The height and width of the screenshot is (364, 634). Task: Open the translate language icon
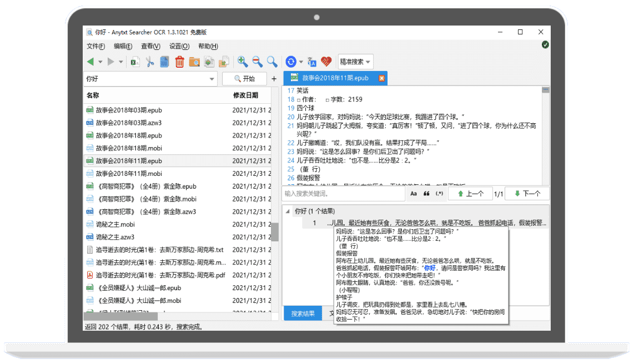312,62
